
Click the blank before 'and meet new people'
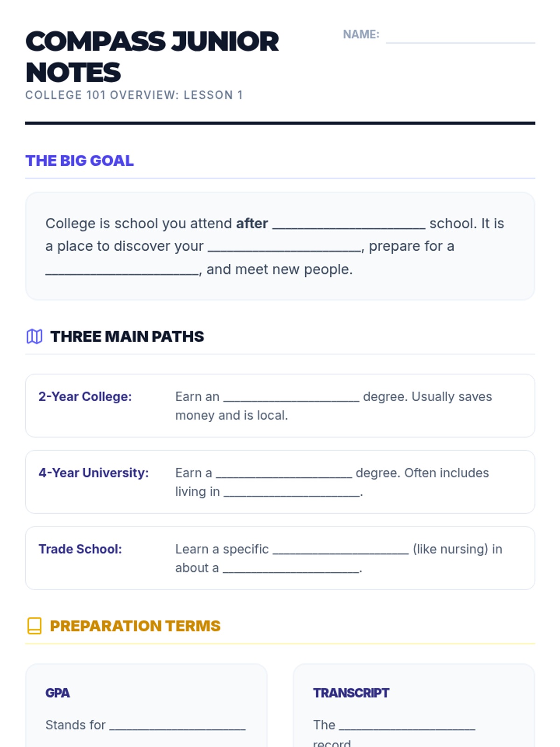click(122, 270)
